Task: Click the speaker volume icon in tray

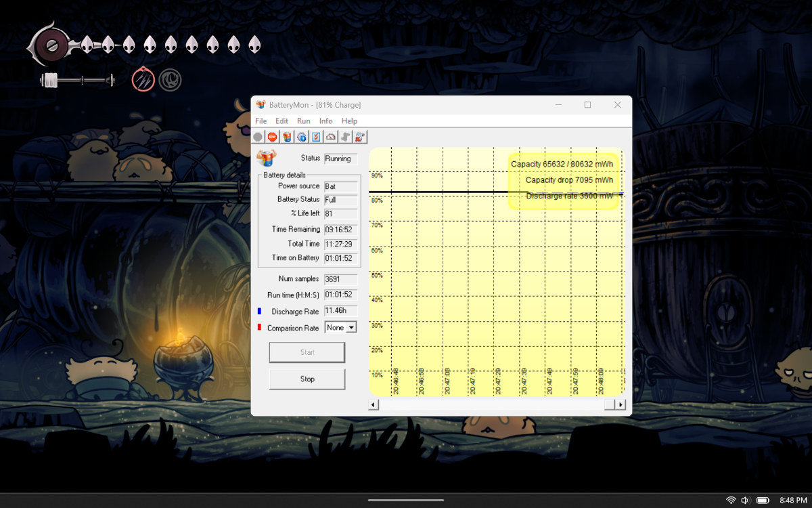Action: point(745,500)
